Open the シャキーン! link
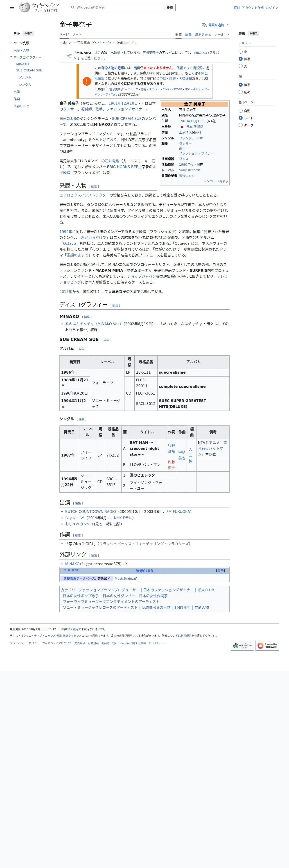Viewport: 289px width, 868px height. point(75,518)
